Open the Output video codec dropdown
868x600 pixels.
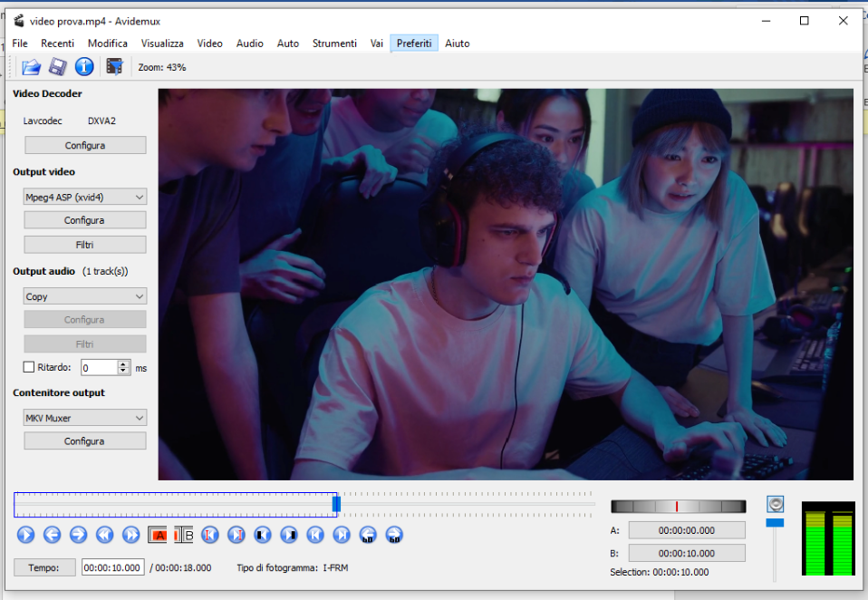coord(84,197)
